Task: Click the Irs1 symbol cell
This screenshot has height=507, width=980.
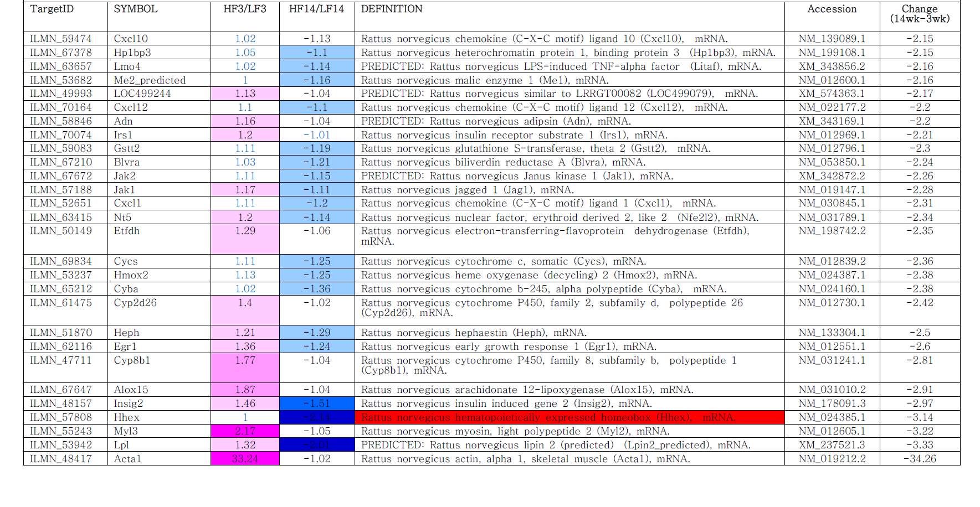Action: pos(159,135)
